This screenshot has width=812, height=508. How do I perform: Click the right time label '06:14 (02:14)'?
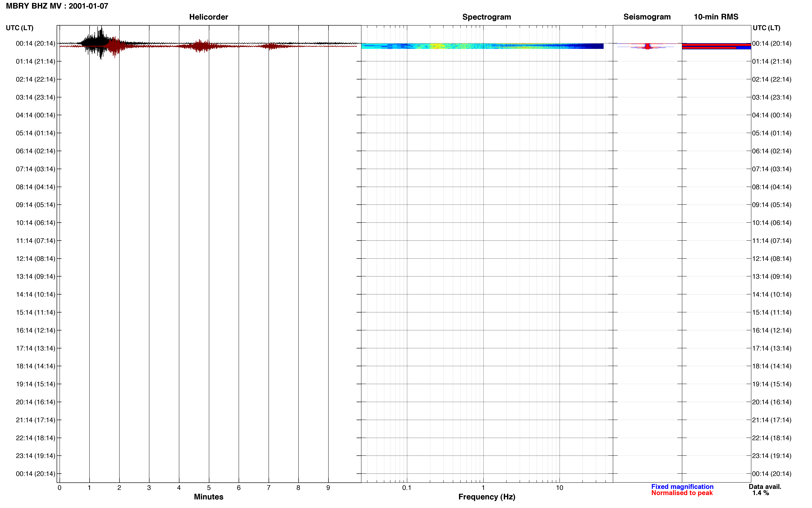click(x=772, y=151)
